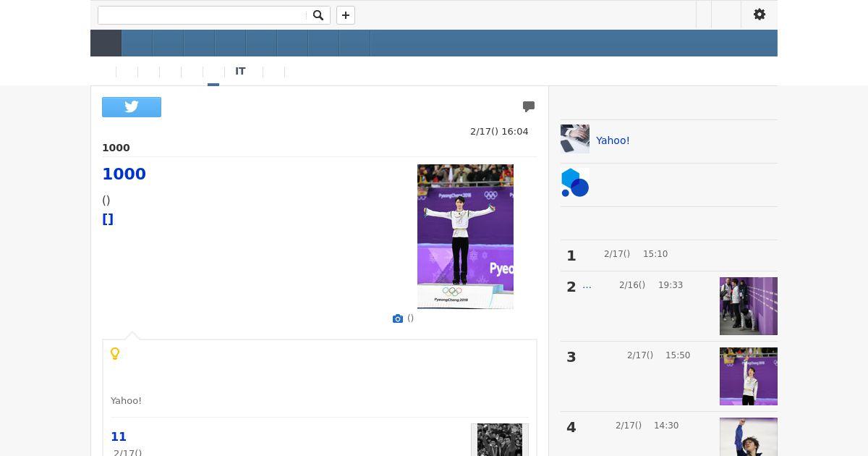Screen dimensions: 868x456
Task: Open the black-and-white crowd thumbnail
Action: [x=500, y=439]
